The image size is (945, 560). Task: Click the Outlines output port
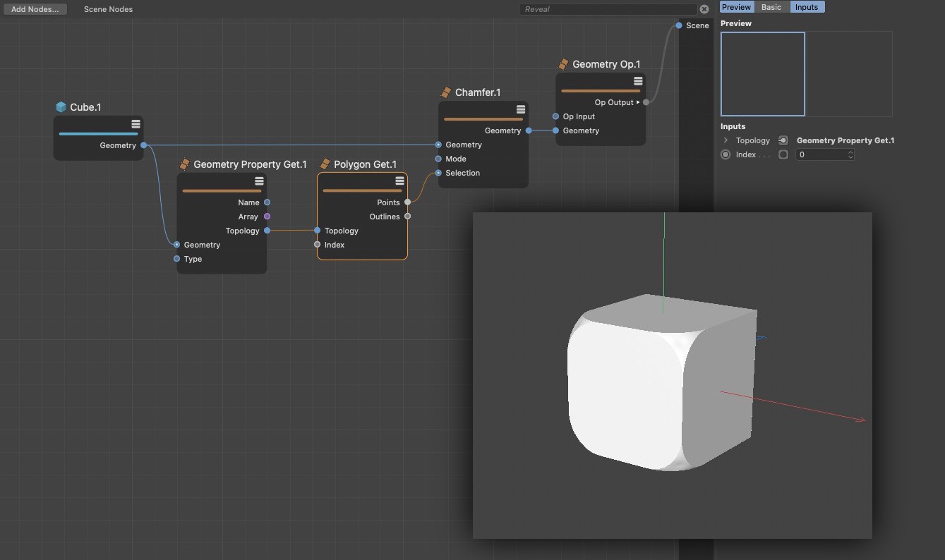point(407,217)
